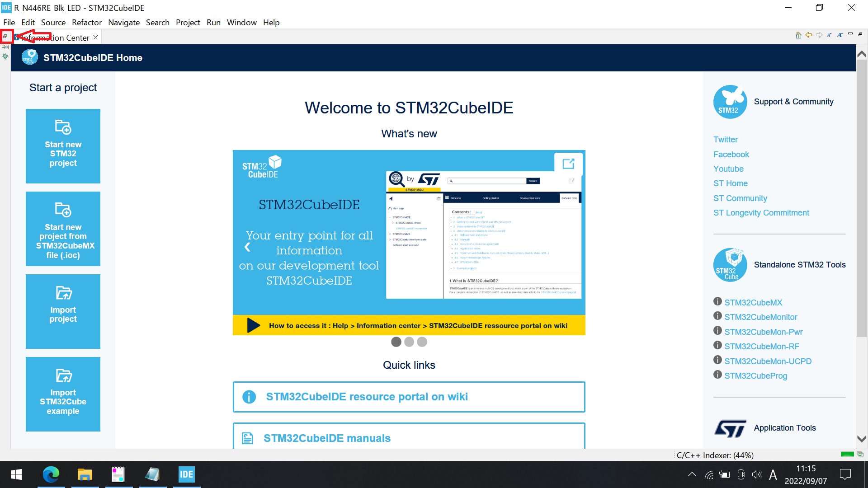Open the Refactor menu
Viewport: 868px width, 488px height.
(87, 23)
